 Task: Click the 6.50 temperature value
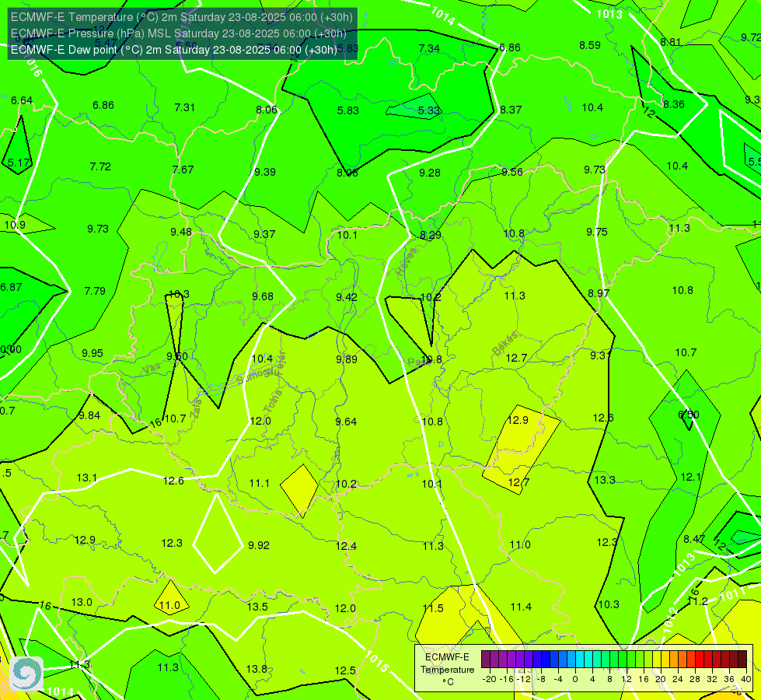[689, 415]
